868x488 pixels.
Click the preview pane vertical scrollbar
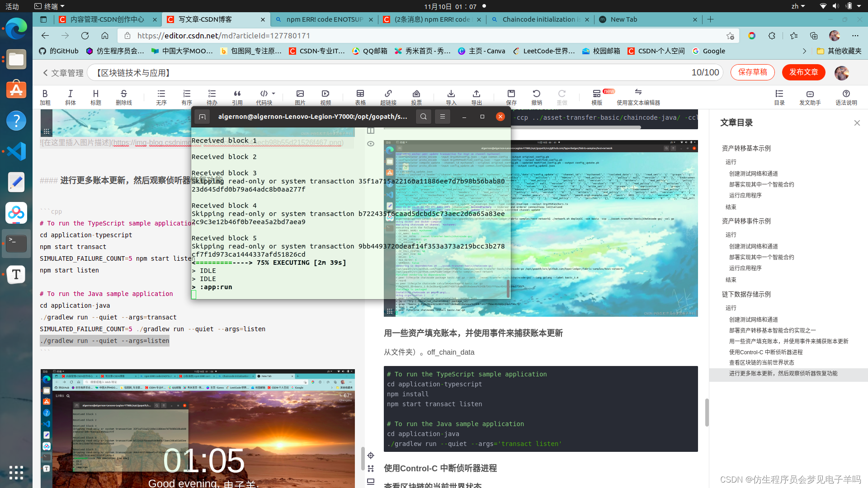tap(707, 412)
